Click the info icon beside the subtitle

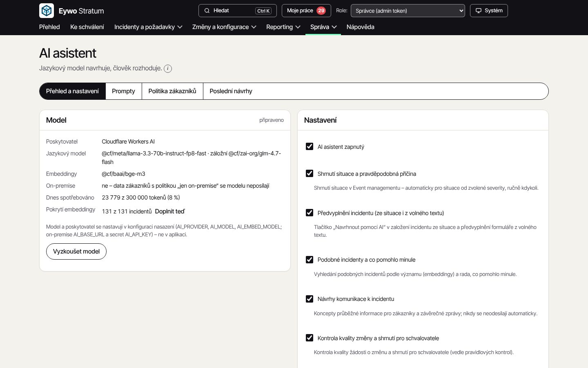pyautogui.click(x=168, y=69)
